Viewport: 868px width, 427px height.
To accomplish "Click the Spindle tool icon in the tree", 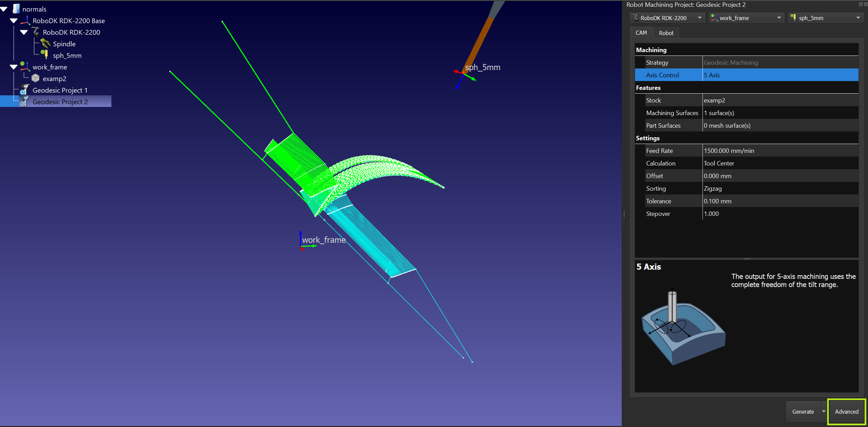I will (45, 44).
